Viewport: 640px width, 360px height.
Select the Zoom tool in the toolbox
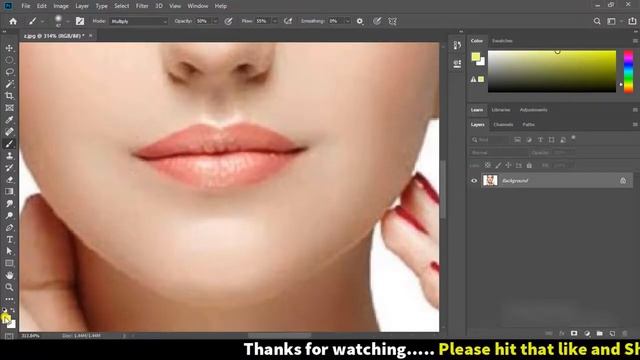9,287
